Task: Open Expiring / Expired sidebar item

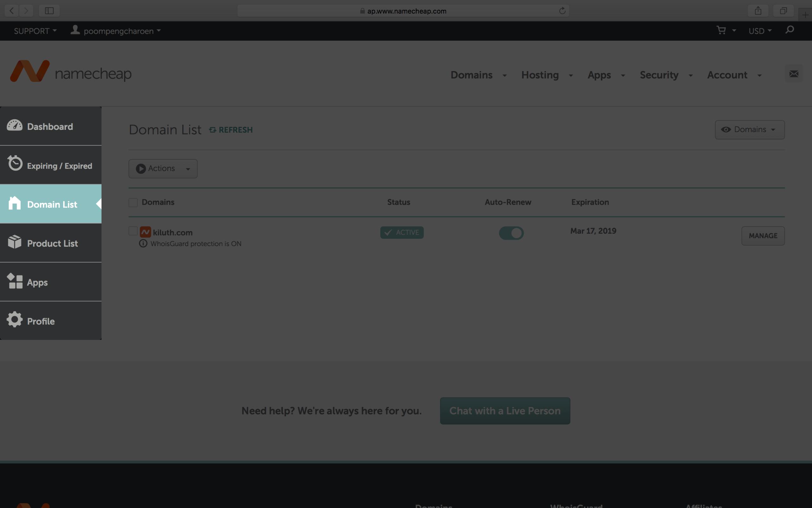Action: (x=51, y=165)
